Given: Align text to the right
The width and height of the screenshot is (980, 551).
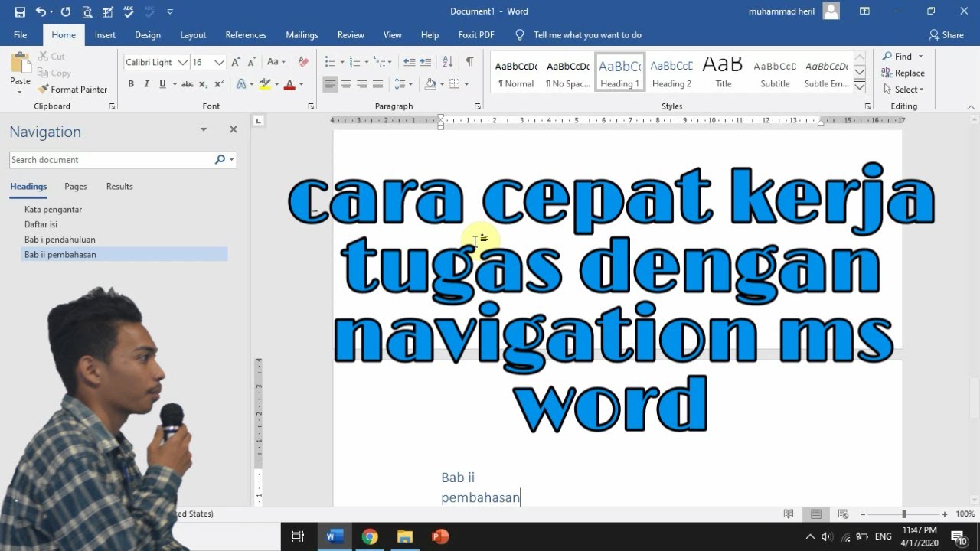Looking at the screenshot, I should [362, 84].
